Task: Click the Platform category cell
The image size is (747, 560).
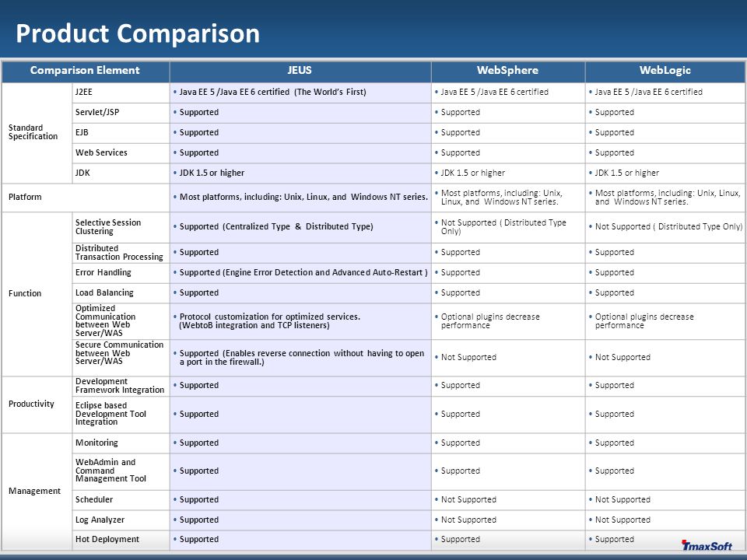Action: click(86, 198)
